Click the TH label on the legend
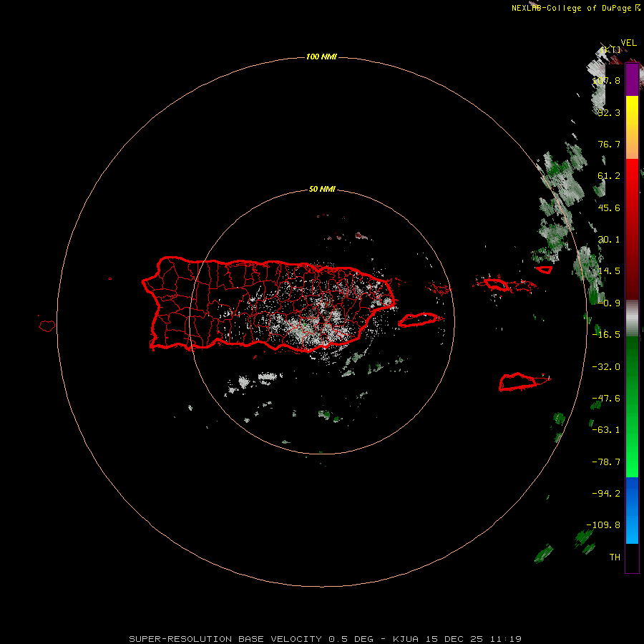 (x=615, y=557)
